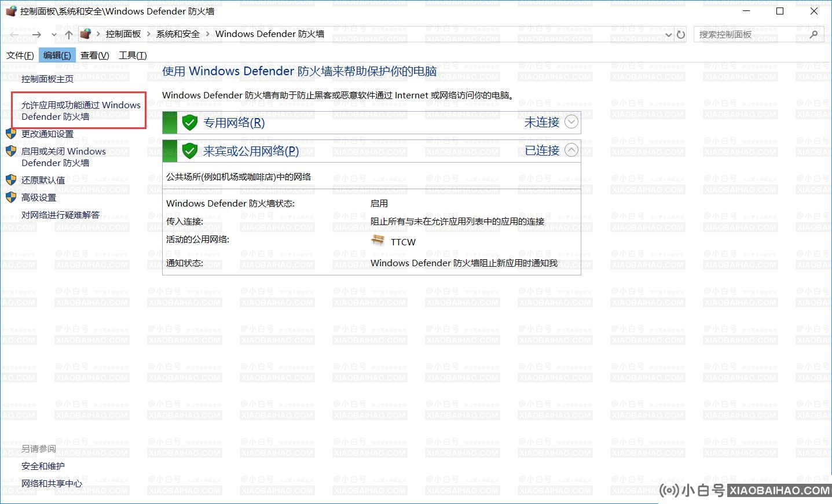Click the 未连接 status text

(x=542, y=122)
